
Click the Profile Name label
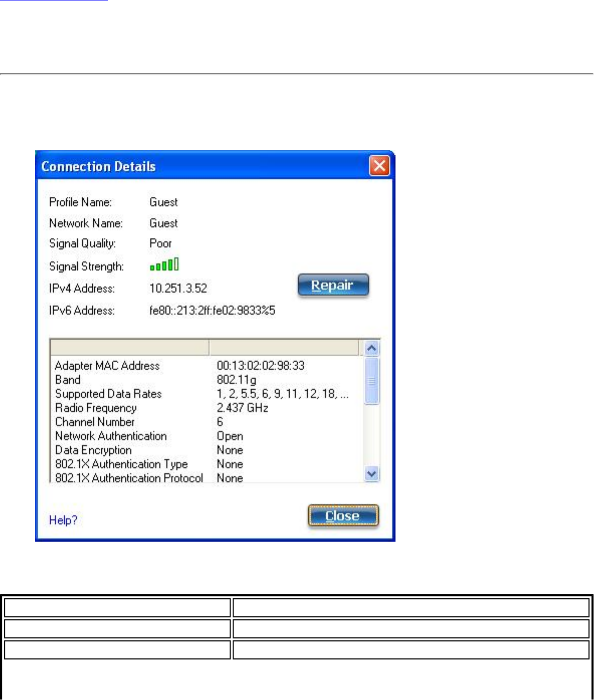[x=80, y=202]
